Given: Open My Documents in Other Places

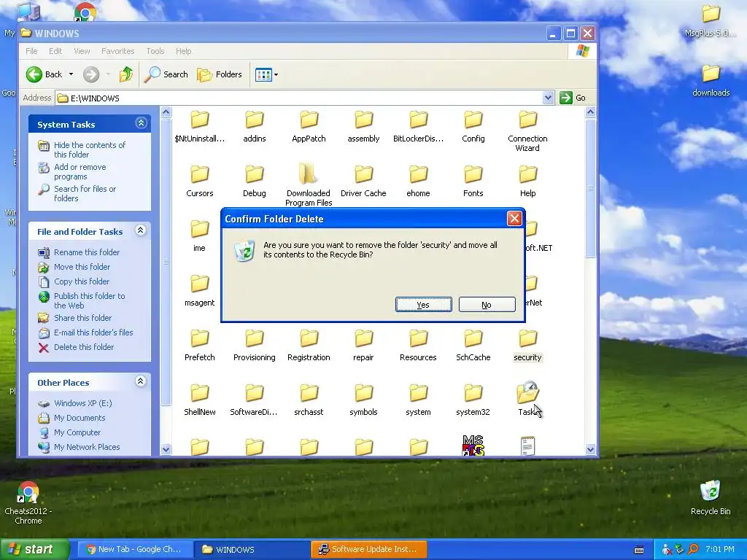Looking at the screenshot, I should tap(80, 418).
